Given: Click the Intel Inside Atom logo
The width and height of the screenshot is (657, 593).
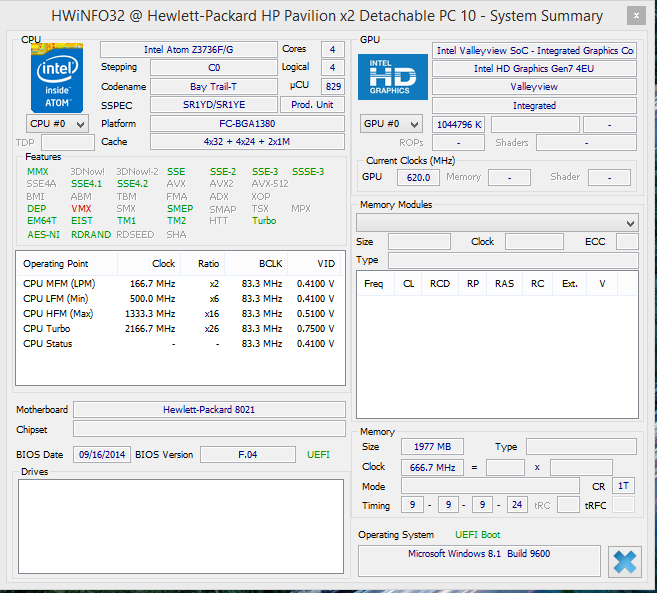Looking at the screenshot, I should point(57,78).
